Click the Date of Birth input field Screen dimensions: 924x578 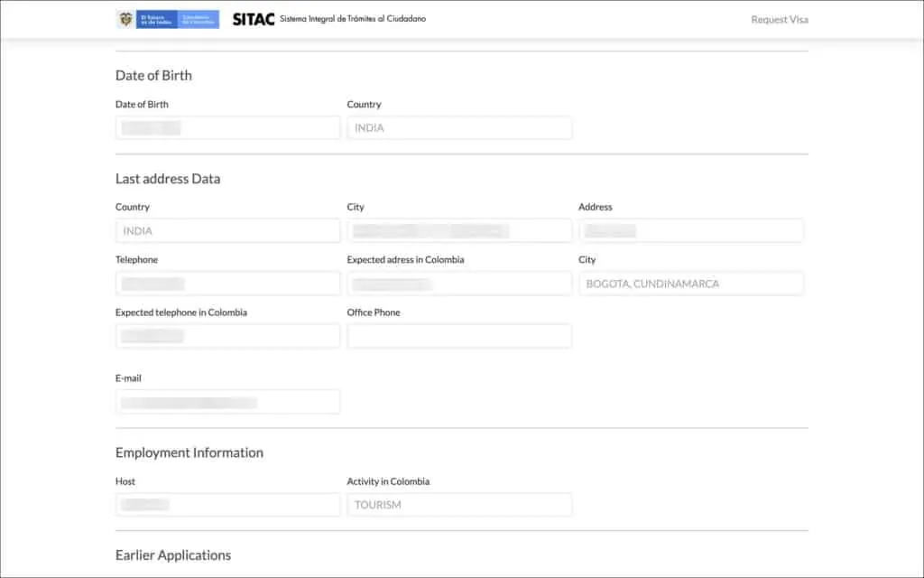[228, 127]
